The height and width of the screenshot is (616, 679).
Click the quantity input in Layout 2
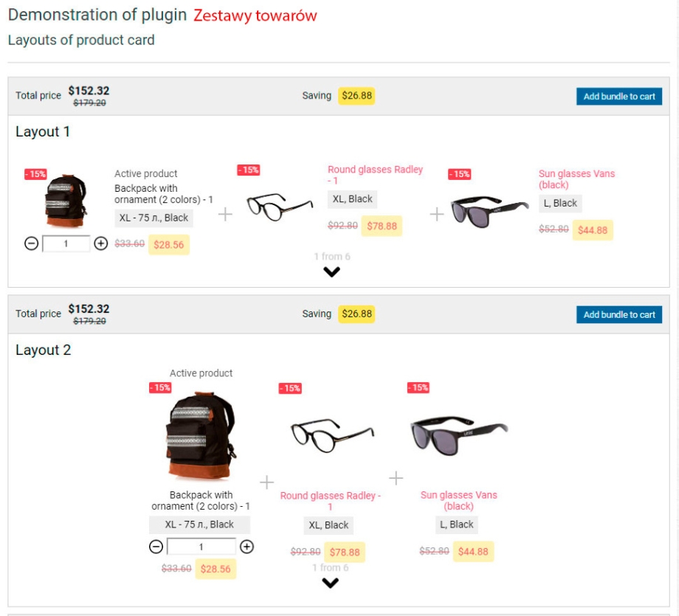[x=201, y=547]
